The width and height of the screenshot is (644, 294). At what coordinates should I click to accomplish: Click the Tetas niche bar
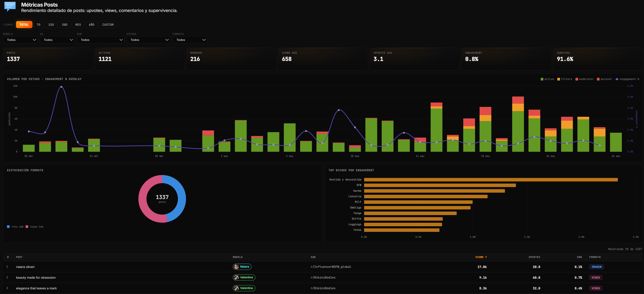pos(401,230)
